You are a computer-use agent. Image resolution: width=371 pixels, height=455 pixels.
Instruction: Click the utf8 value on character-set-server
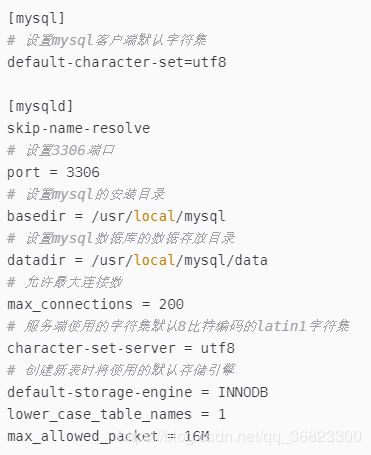218,348
